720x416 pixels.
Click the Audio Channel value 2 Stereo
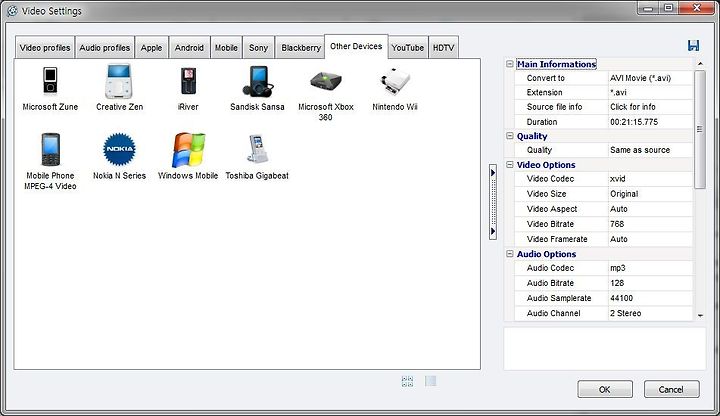click(650, 313)
